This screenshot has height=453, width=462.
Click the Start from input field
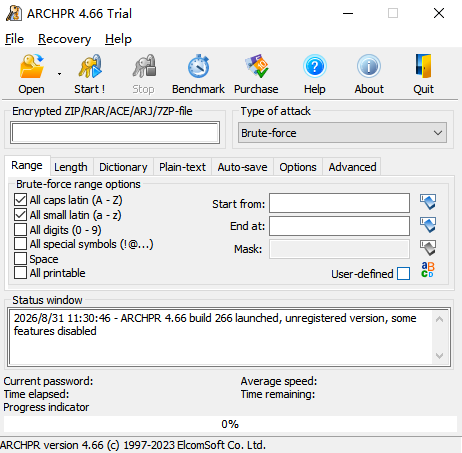pyautogui.click(x=339, y=203)
